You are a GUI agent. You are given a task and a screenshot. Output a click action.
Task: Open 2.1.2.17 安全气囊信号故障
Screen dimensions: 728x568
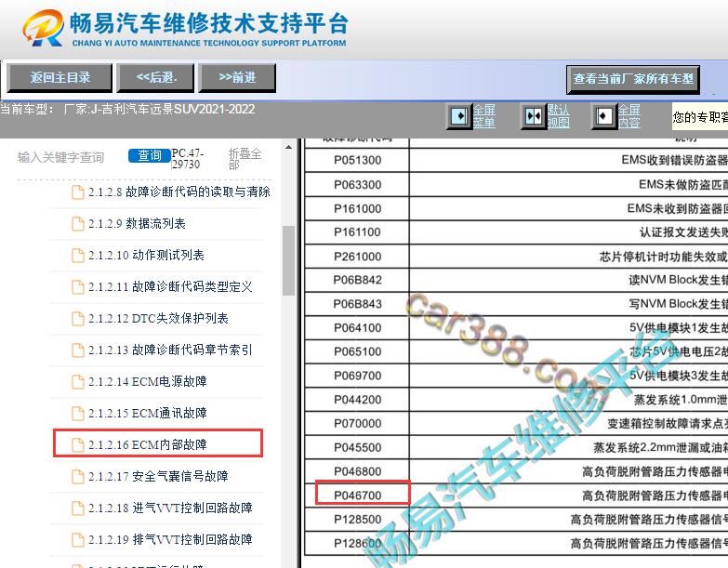point(158,476)
